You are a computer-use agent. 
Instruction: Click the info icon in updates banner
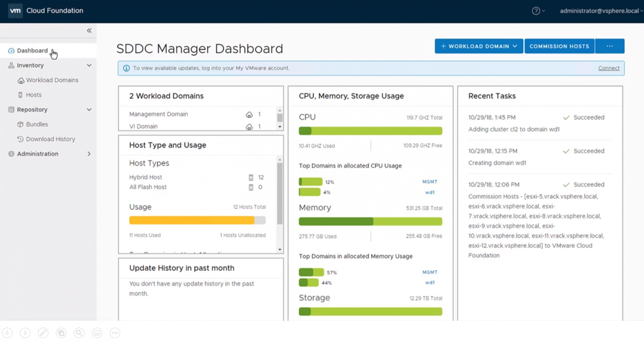click(x=126, y=68)
